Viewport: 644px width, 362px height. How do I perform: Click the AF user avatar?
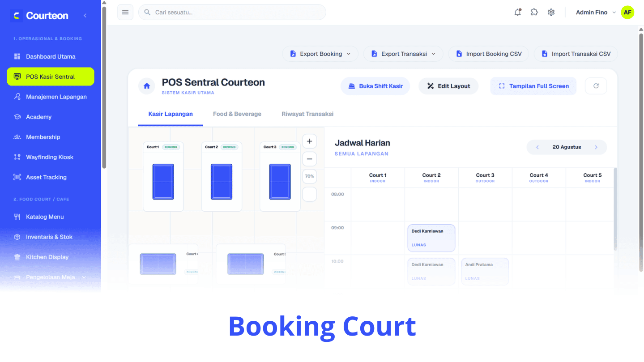coord(627,13)
